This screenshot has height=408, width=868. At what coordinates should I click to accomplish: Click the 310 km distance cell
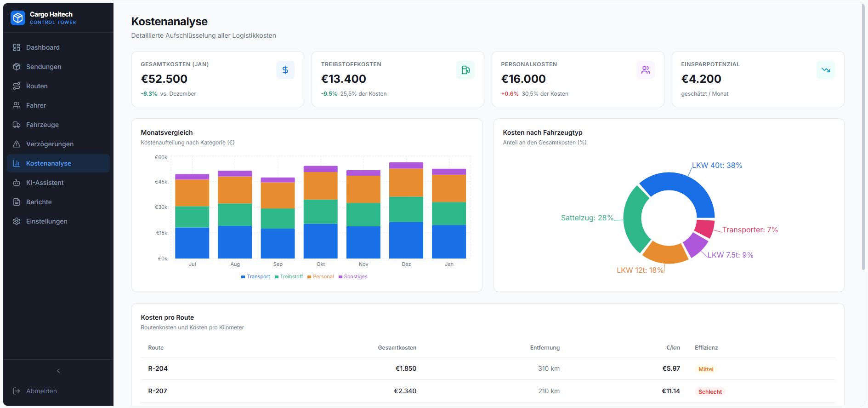point(549,368)
